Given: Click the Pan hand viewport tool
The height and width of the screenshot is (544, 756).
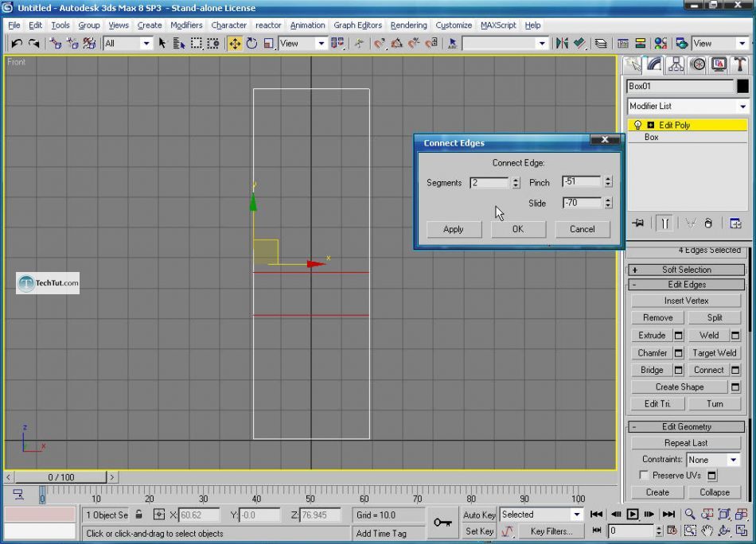Looking at the screenshot, I should point(707,531).
